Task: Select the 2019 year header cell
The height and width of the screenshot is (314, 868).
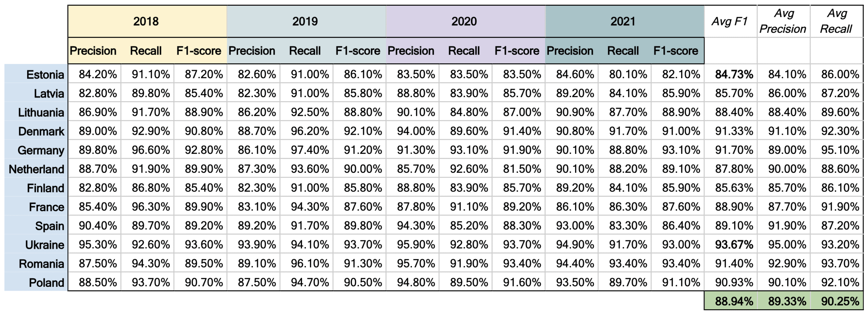Action: (305, 21)
